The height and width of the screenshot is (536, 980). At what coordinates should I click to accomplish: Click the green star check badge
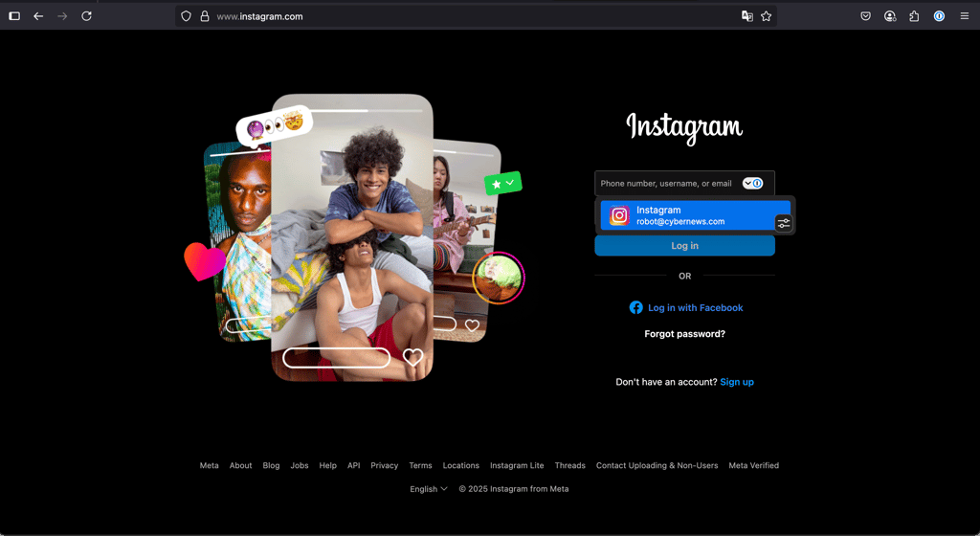pos(503,184)
